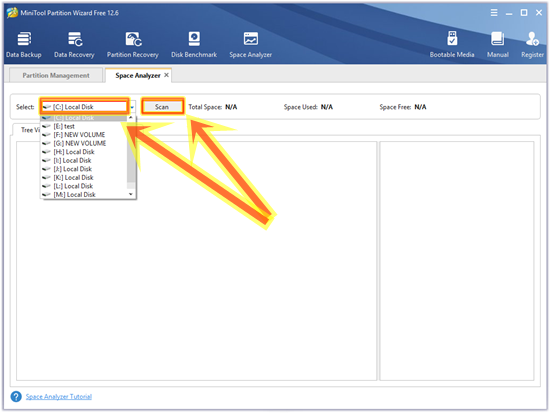The height and width of the screenshot is (413, 550).
Task: Open the Tree View tab
Action: click(x=30, y=130)
